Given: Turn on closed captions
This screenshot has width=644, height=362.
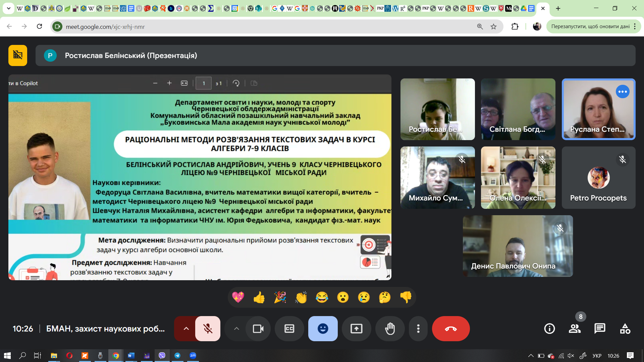Looking at the screenshot, I should [x=289, y=328].
